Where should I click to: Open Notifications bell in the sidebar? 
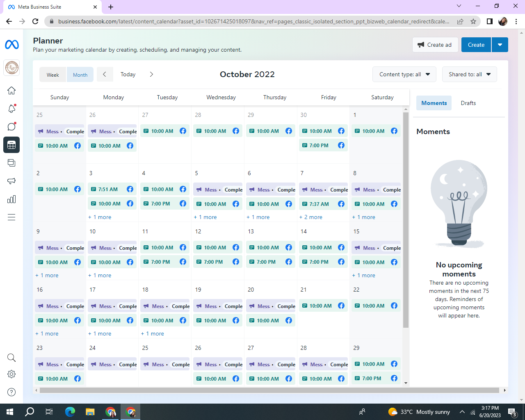(11, 108)
